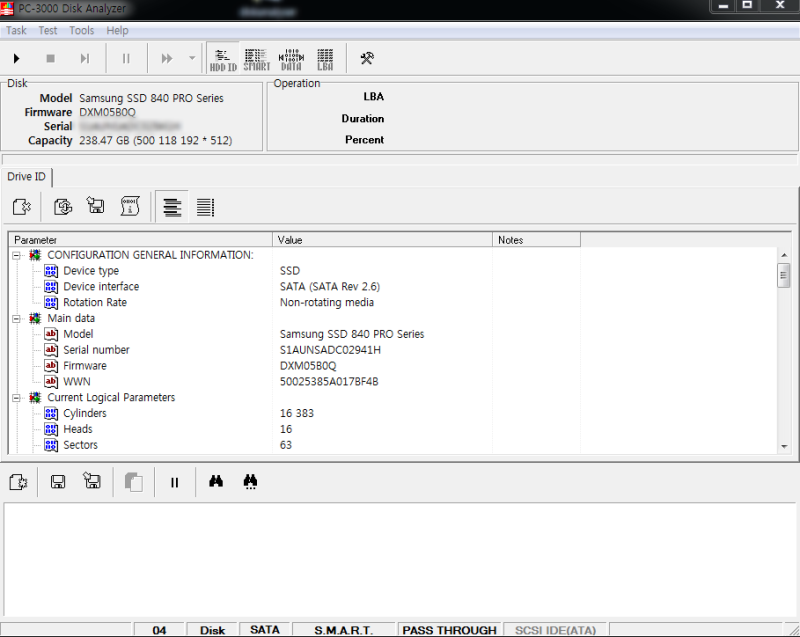Click the Notes column header
Viewport: 800px width, 637px height.
click(x=536, y=240)
